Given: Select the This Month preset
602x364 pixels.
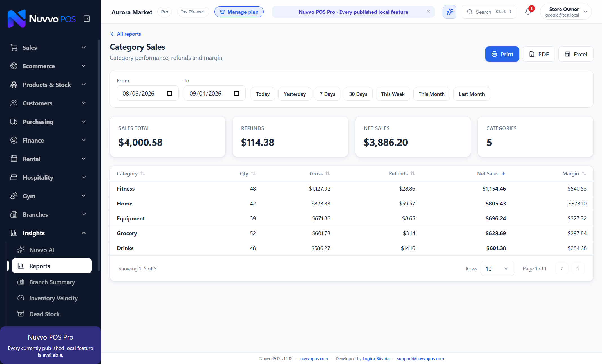Looking at the screenshot, I should coord(431,94).
